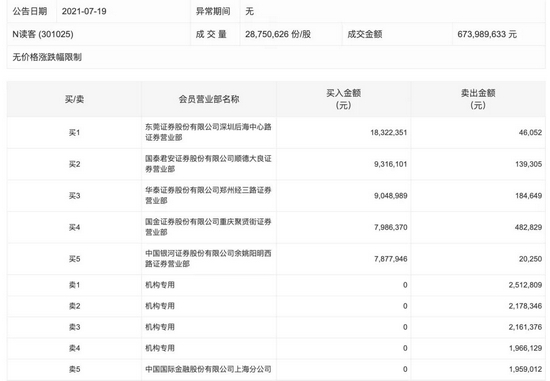Select buy amount 18,322,351

tap(389, 133)
